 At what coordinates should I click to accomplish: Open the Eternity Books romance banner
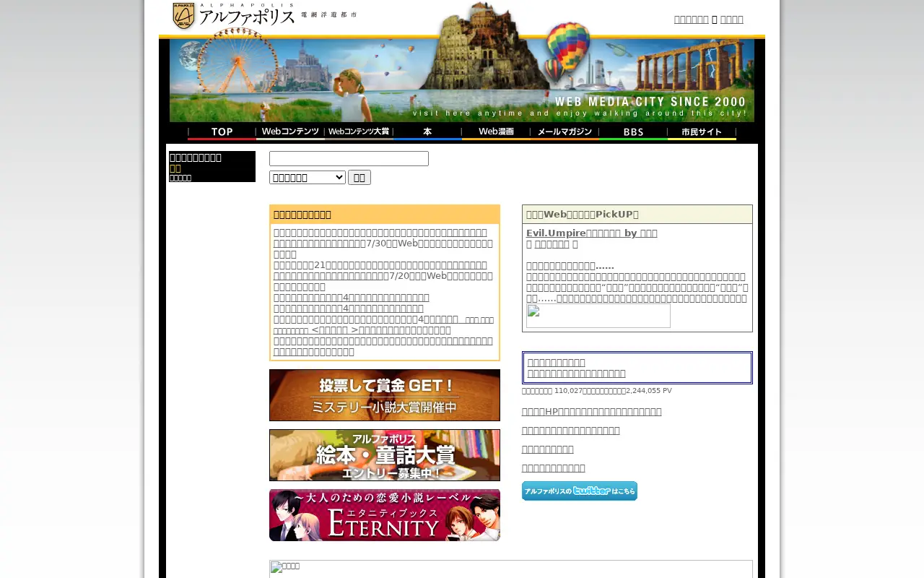tap(385, 515)
